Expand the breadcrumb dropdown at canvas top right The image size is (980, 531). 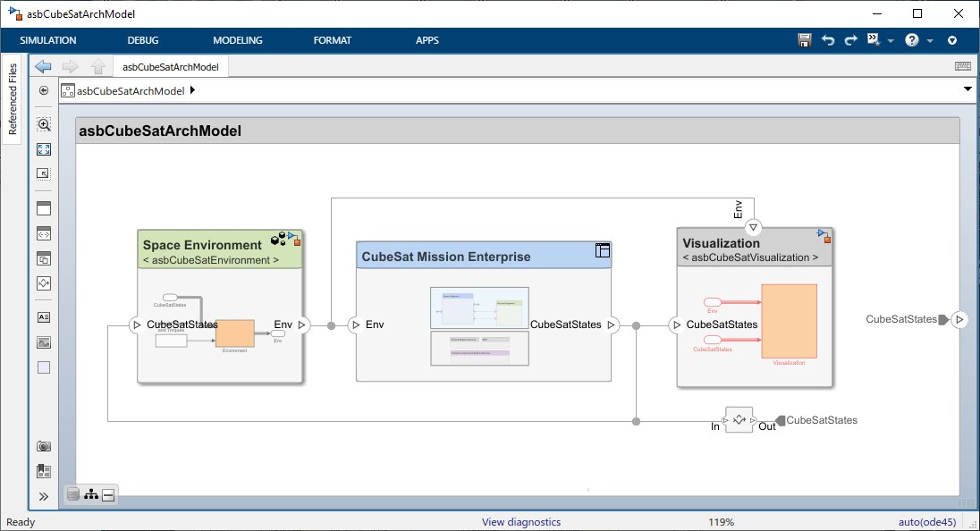[x=967, y=89]
